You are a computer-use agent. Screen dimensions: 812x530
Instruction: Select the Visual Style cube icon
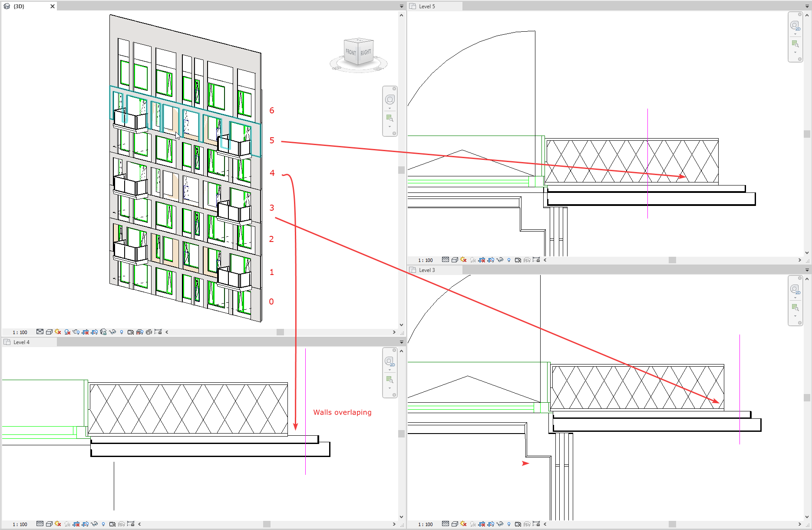pyautogui.click(x=49, y=331)
